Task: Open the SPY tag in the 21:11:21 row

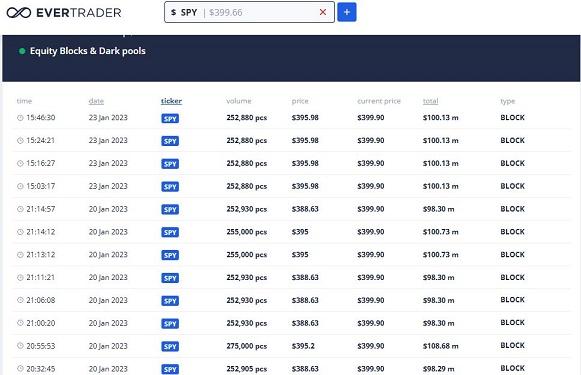Action: pyautogui.click(x=170, y=278)
